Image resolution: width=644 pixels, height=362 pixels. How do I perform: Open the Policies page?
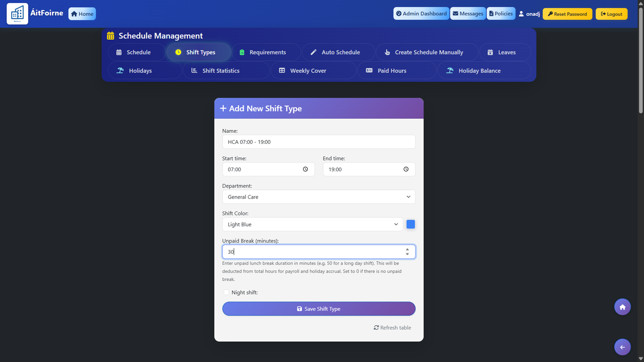pos(501,14)
